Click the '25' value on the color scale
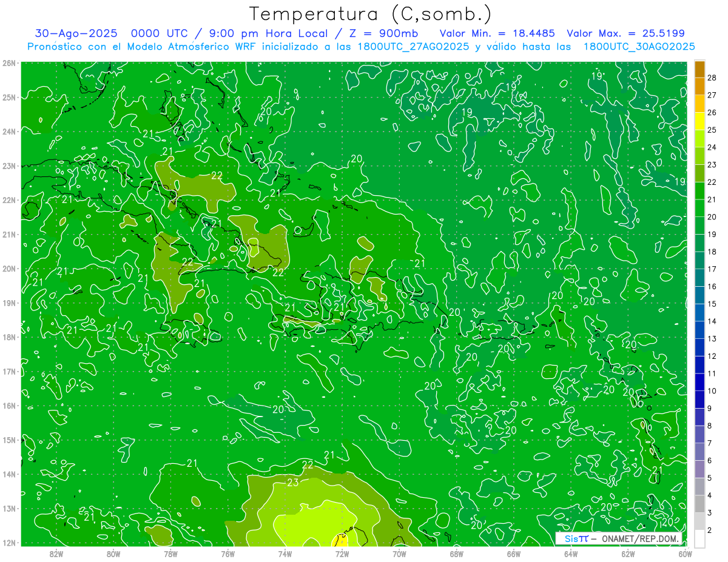The height and width of the screenshot is (562, 728). (x=712, y=129)
